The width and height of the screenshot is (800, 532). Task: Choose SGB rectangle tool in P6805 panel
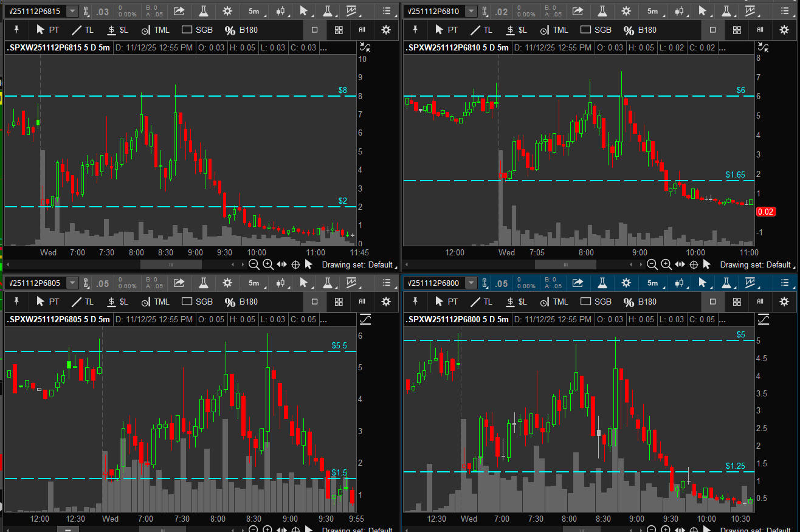tap(197, 302)
